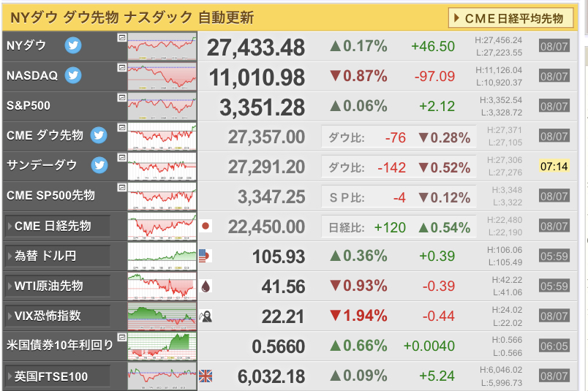Click the grim reaper icon for VIX恐怖指数
588x391 pixels.
pyautogui.click(x=206, y=316)
